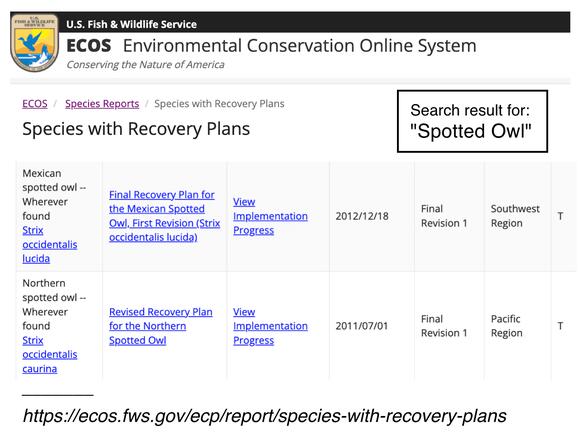Click the Species with Recovery Plans breadcrumb text

click(219, 104)
